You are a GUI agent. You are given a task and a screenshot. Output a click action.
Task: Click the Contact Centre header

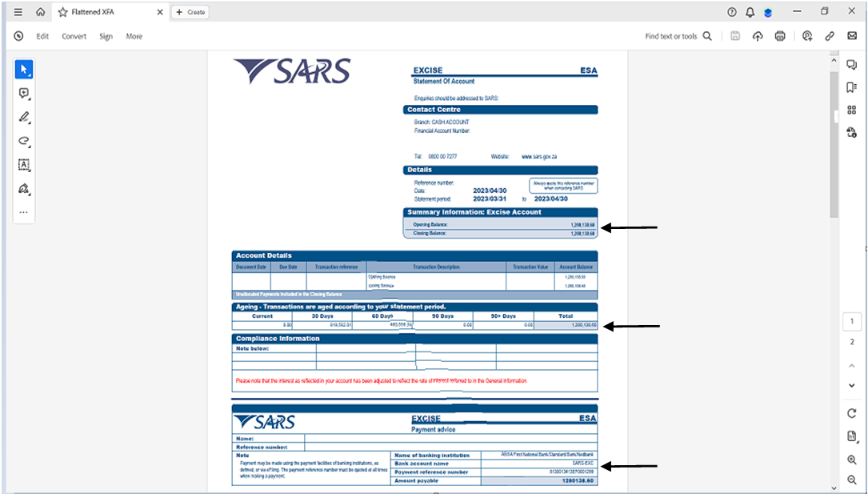[x=501, y=110]
